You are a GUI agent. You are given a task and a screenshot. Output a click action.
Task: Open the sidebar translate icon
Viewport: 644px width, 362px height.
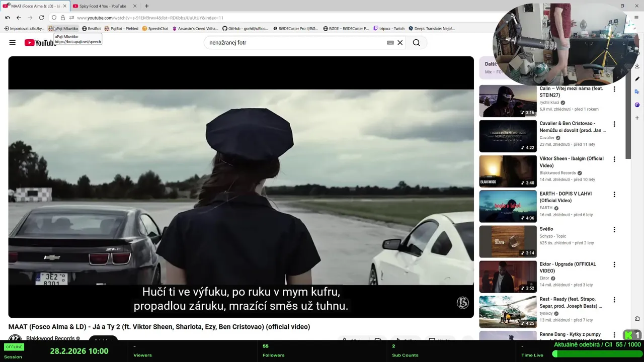(x=637, y=92)
